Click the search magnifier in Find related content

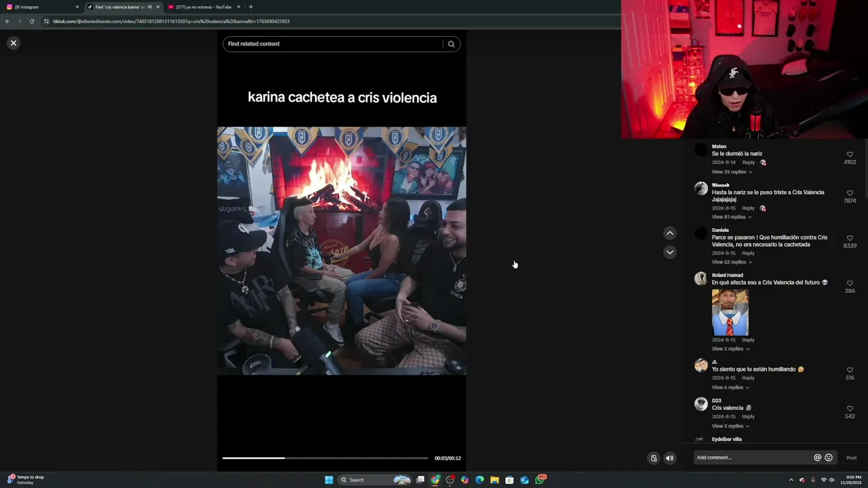451,44
